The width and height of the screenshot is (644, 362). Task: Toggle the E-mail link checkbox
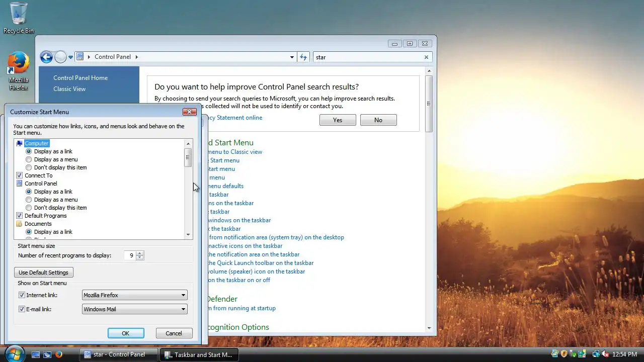22,309
